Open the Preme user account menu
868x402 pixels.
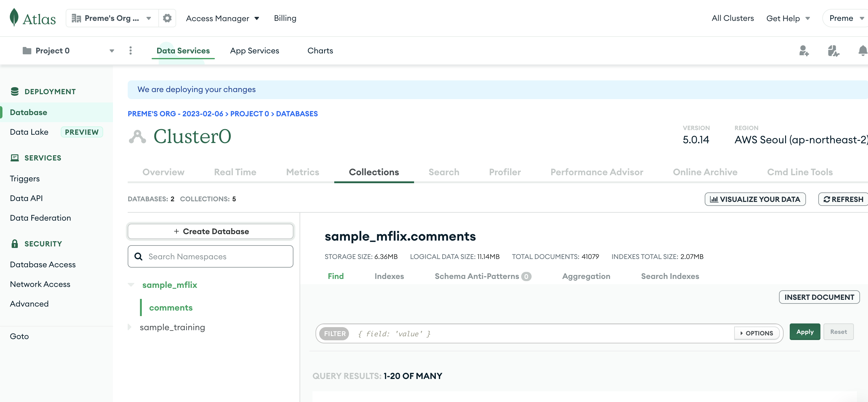tap(846, 18)
